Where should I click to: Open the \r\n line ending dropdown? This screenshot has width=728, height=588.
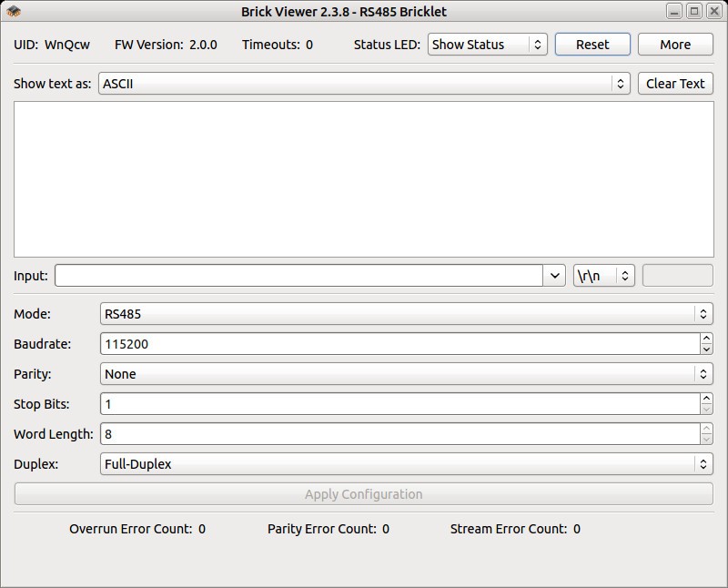click(x=603, y=276)
